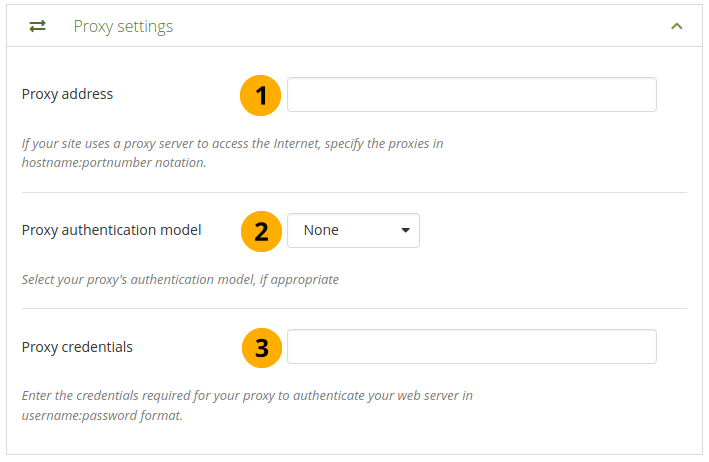Click the help text starting "If your site uses a proxy server"
The height and width of the screenshot is (462, 709).
[x=232, y=144]
